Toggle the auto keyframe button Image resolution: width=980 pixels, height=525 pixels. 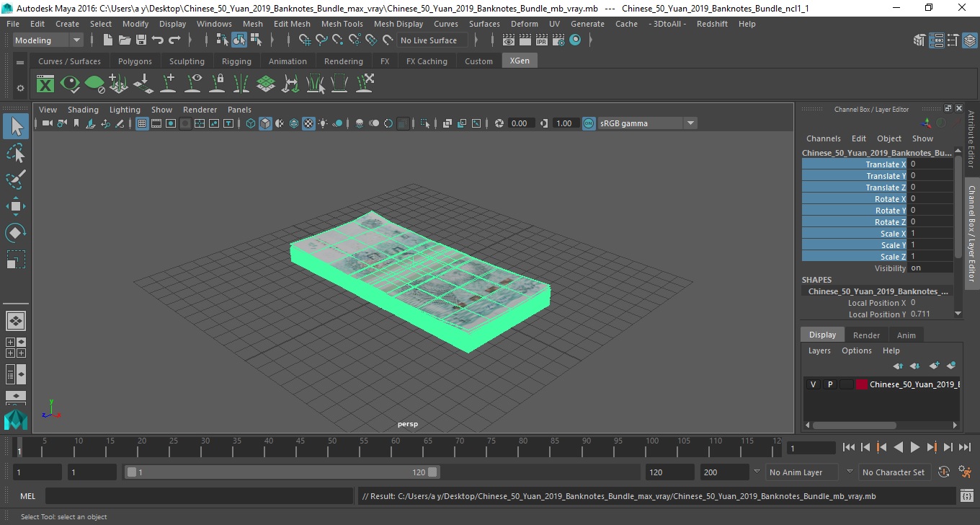pyautogui.click(x=944, y=472)
